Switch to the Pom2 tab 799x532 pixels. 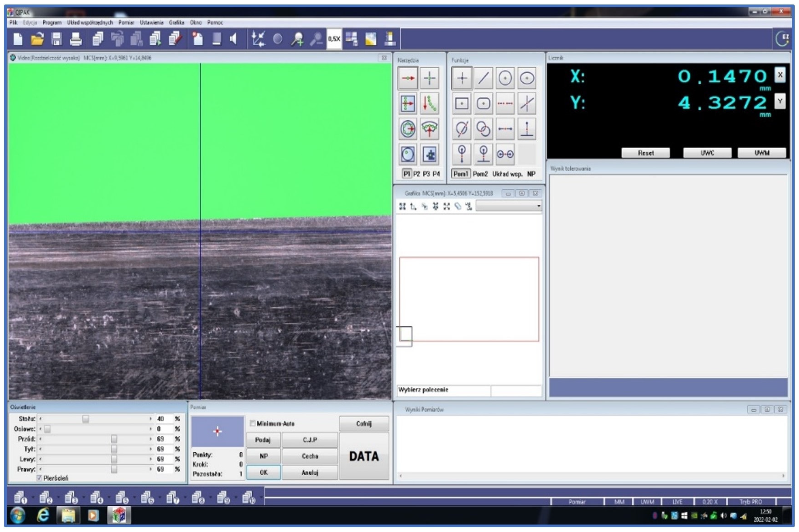[x=480, y=174]
